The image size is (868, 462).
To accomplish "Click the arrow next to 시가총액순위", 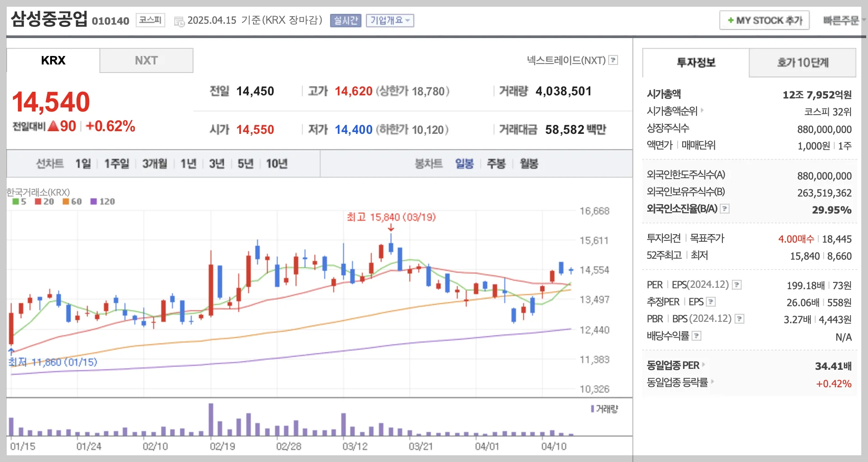I will pyautogui.click(x=702, y=110).
